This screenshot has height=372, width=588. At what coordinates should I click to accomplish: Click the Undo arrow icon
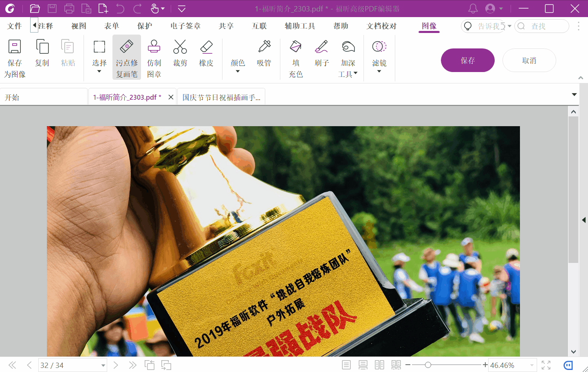point(120,9)
